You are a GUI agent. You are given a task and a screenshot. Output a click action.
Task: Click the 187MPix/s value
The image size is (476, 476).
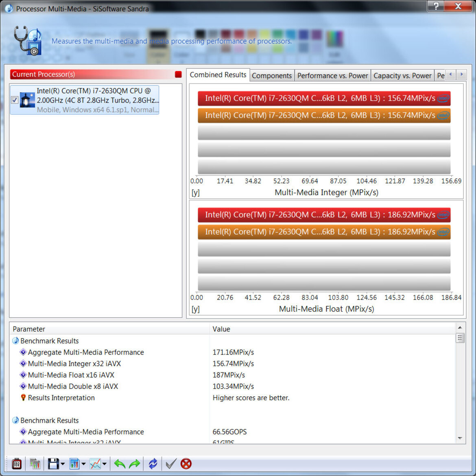click(x=229, y=375)
